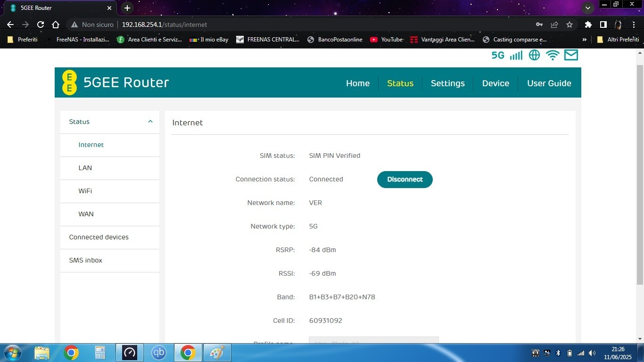Open Status in top navigation
Viewport: 644px width, 362px height.
coord(400,83)
